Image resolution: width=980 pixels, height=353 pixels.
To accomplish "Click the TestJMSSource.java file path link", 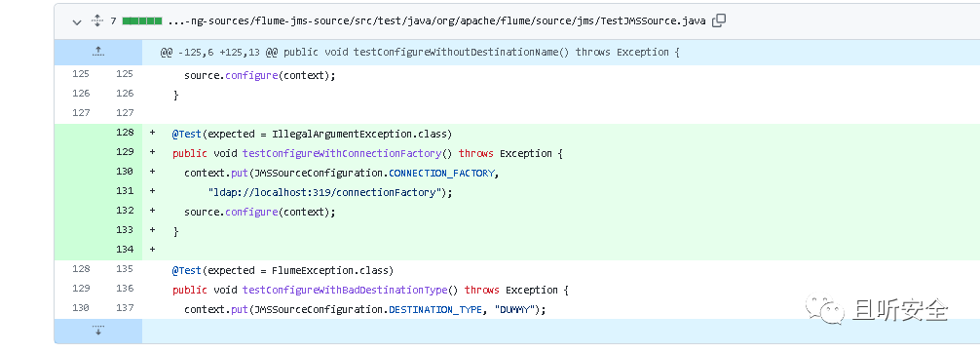I will coord(437,21).
